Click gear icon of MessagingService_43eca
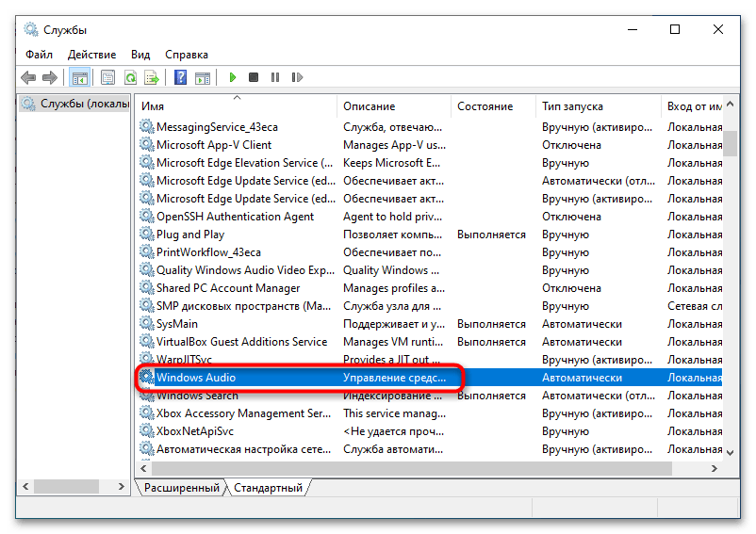Screen dimensions: 756x534 pos(146,126)
